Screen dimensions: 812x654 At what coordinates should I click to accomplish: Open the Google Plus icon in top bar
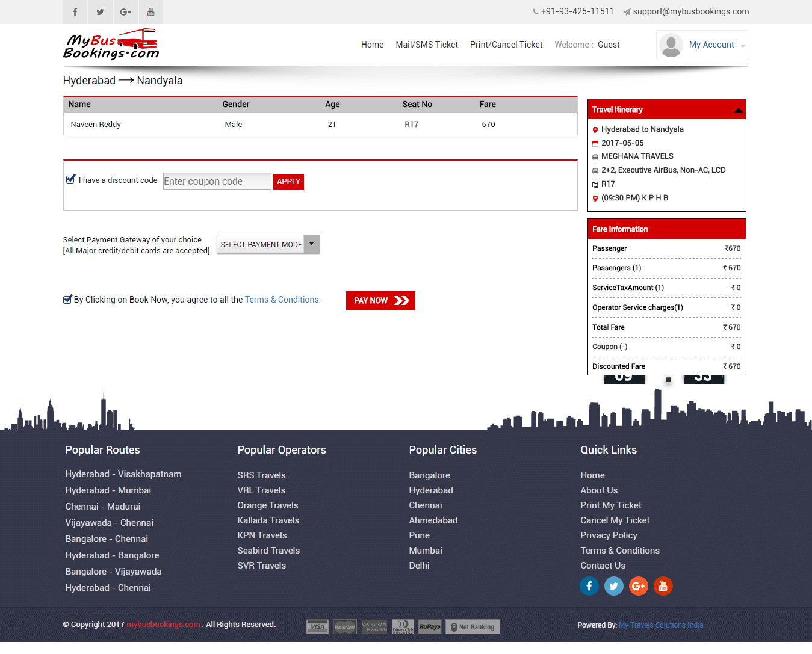point(126,12)
